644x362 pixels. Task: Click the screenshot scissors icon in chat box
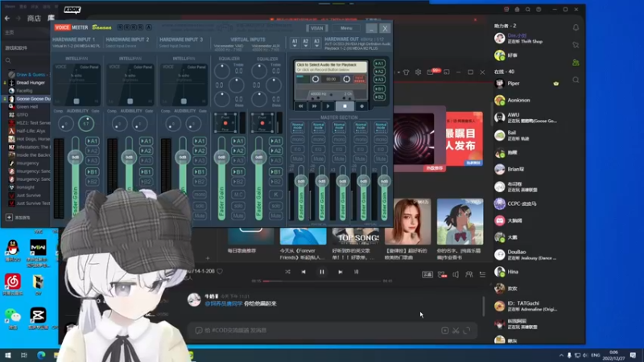(456, 331)
